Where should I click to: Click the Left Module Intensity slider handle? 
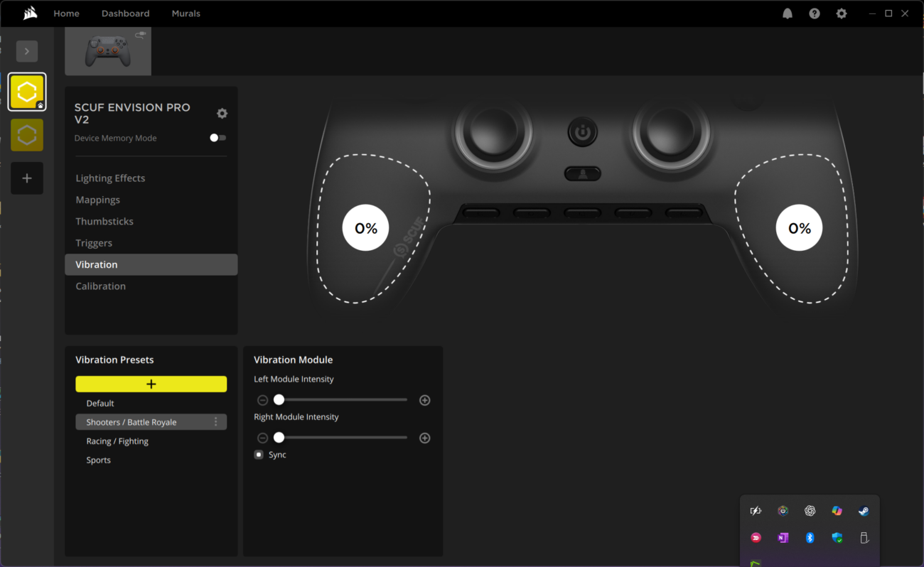[x=279, y=400]
